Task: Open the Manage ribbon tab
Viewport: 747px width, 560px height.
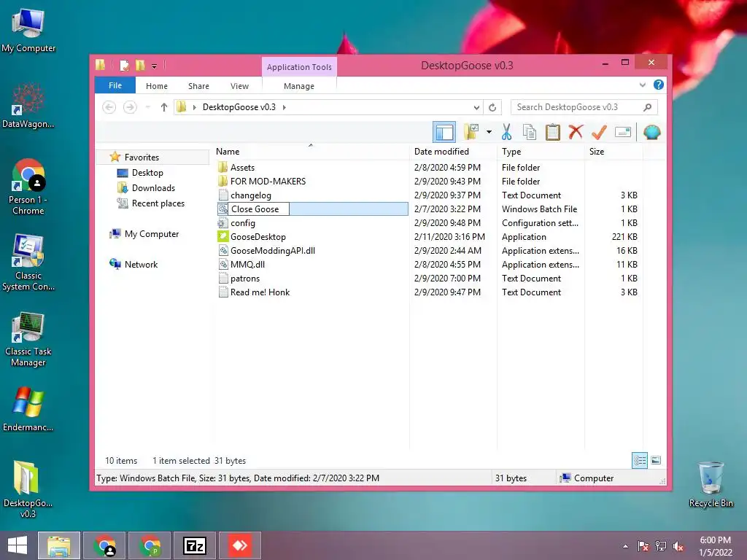Action: pos(298,86)
